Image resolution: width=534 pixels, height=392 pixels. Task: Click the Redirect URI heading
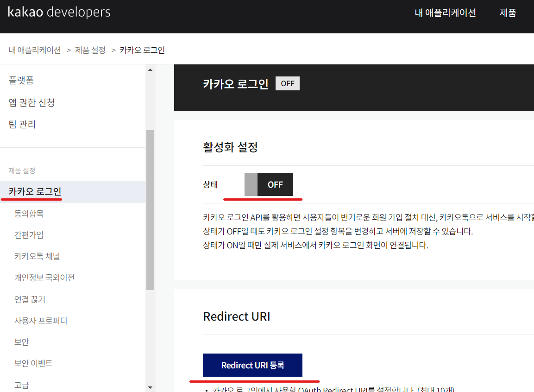(237, 316)
